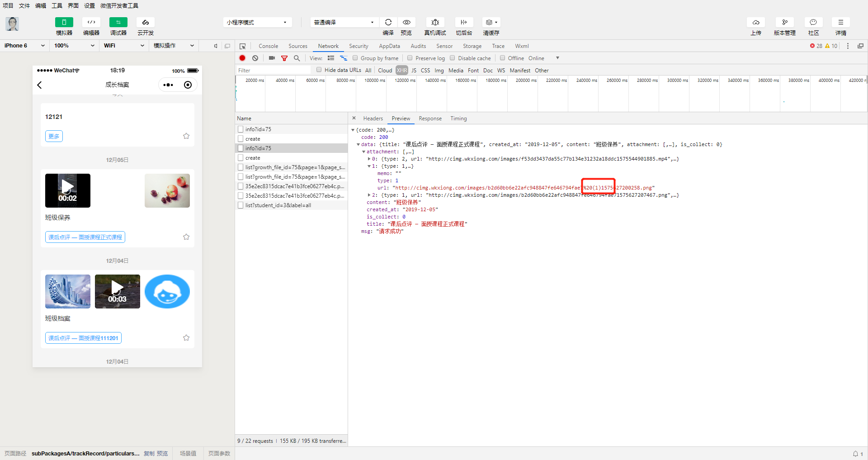
Task: Check the Hide data URLs checkbox
Action: click(x=319, y=70)
